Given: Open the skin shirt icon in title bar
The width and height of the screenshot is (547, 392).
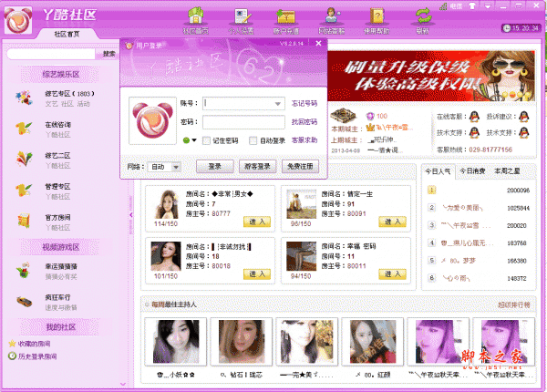Looking at the screenshot, I should [472, 6].
